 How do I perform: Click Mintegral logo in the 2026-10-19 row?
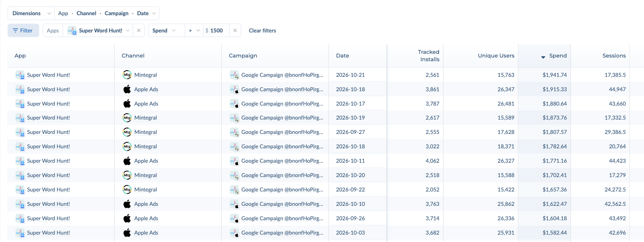(127, 118)
